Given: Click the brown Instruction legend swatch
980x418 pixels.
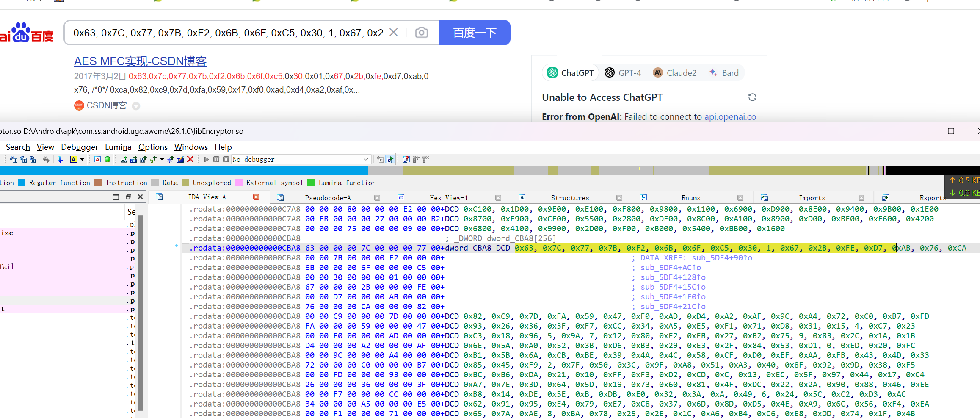Looking at the screenshot, I should click(98, 183).
